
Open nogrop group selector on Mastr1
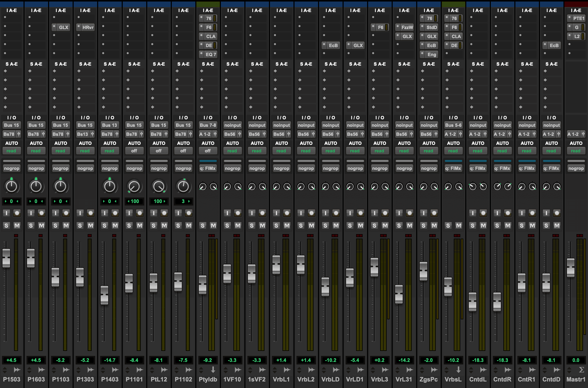click(576, 168)
